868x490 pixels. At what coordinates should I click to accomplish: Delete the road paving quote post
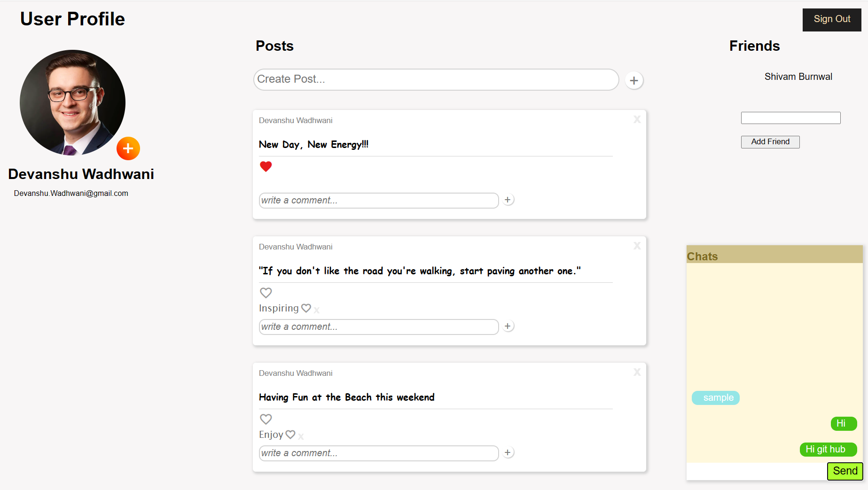tap(637, 246)
